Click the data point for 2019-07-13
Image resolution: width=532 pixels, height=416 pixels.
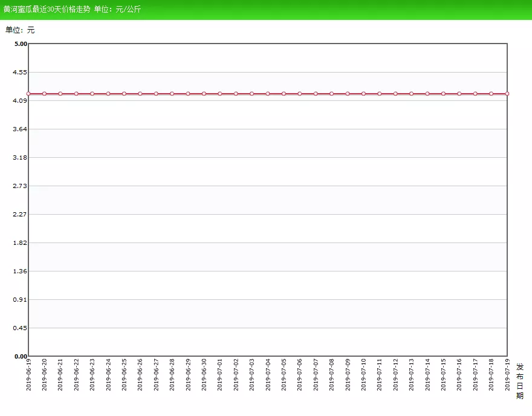(x=412, y=94)
